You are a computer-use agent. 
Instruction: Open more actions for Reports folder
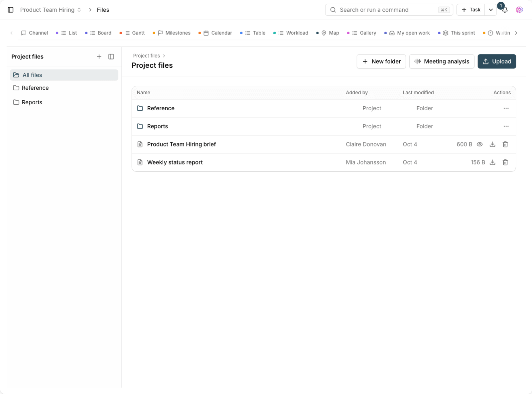pos(506,126)
